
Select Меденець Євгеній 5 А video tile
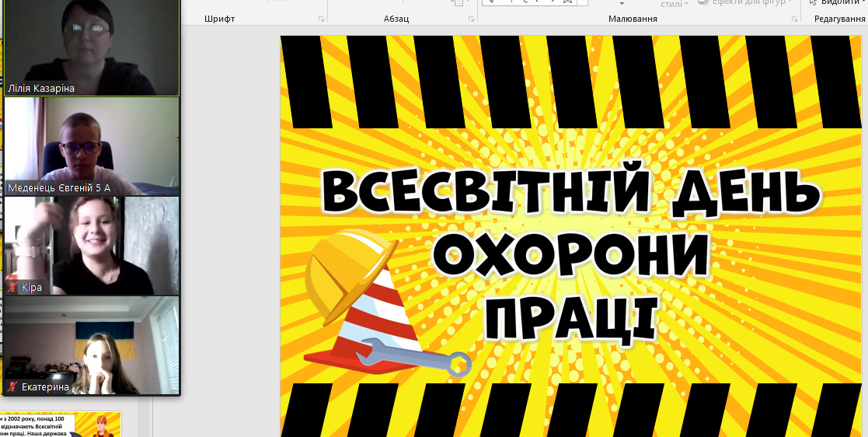[92, 146]
